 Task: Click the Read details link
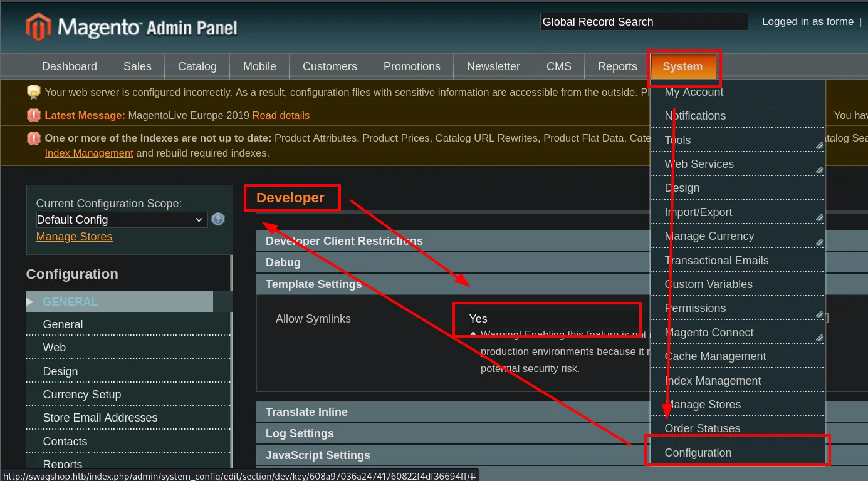281,115
